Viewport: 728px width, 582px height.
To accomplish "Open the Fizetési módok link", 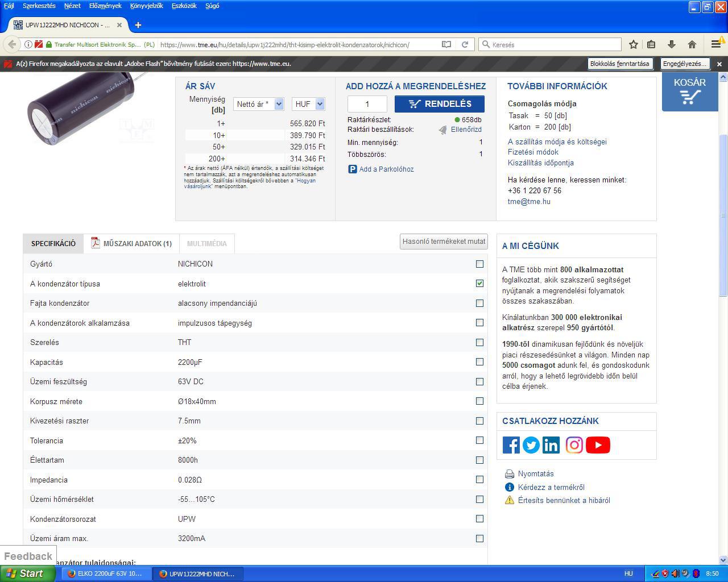I will pos(533,152).
